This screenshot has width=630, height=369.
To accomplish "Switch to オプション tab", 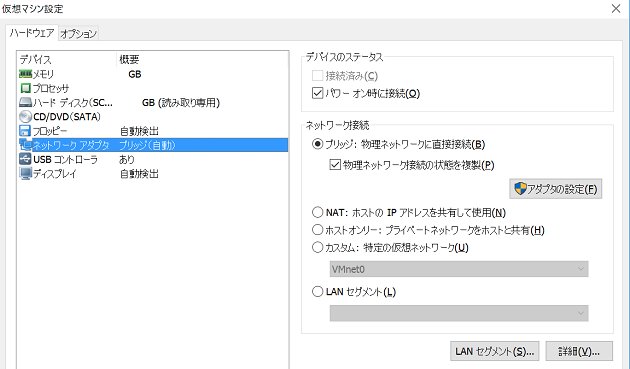I will point(78,34).
